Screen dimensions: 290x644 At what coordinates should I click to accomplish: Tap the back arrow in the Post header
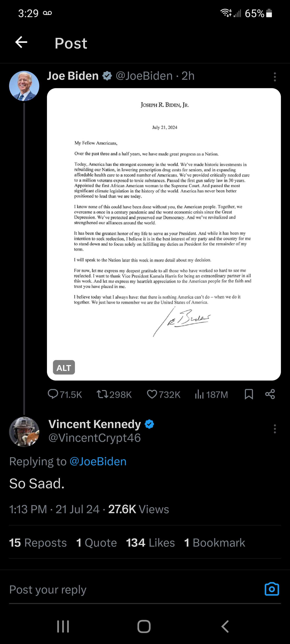[21, 42]
